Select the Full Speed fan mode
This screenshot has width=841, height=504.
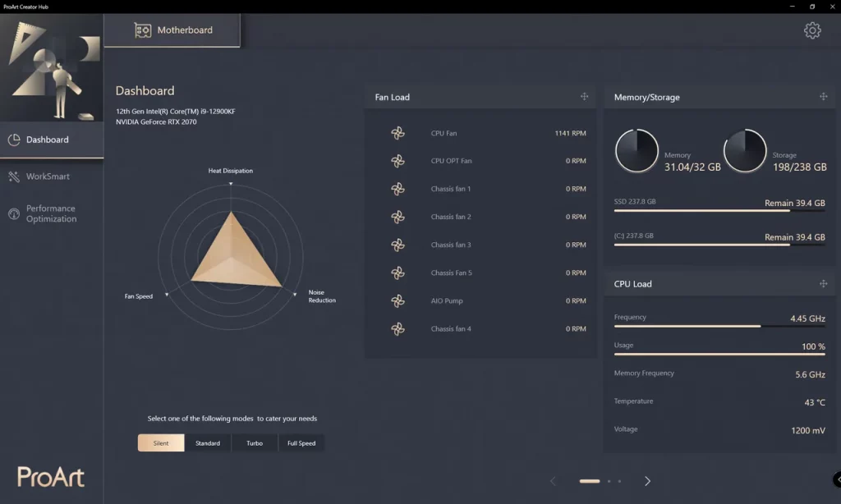pos(301,443)
